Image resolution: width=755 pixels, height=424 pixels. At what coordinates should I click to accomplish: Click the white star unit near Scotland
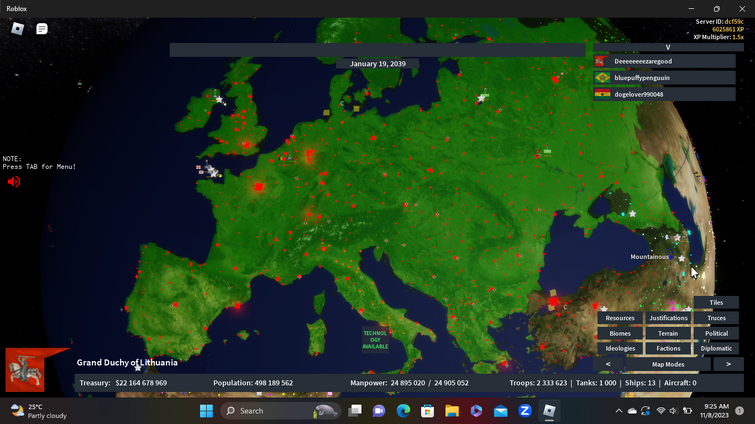coord(219,100)
